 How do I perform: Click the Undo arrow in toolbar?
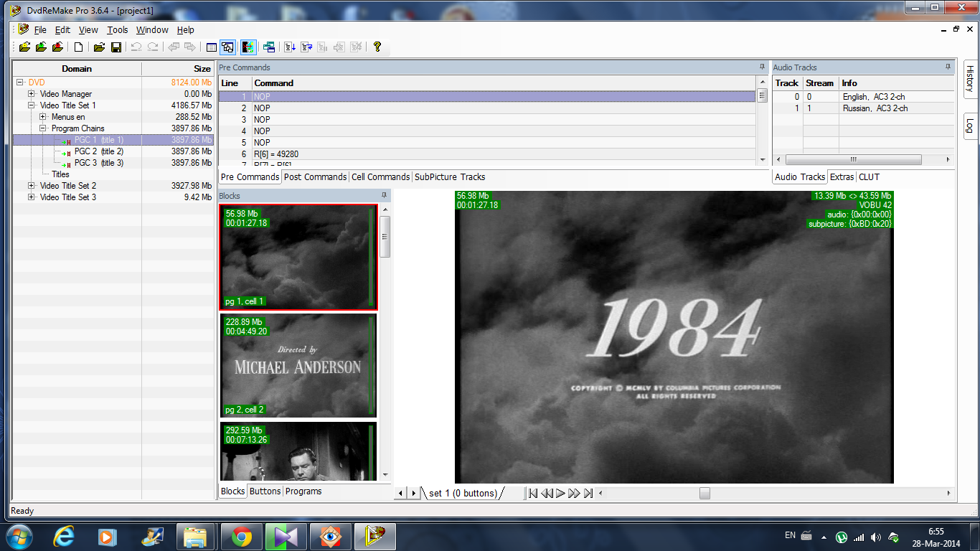click(x=136, y=47)
